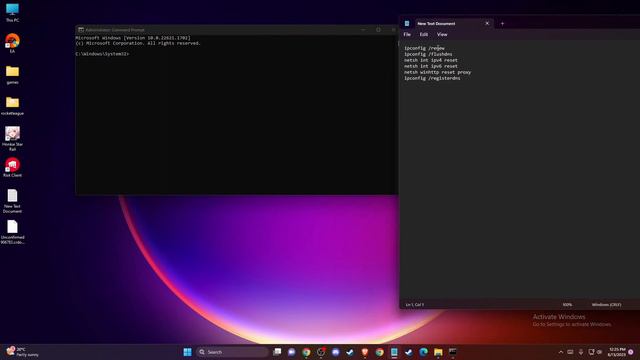Open the Chrome icon next to Teams Chat
The height and width of the screenshot is (360, 640).
tap(306, 352)
